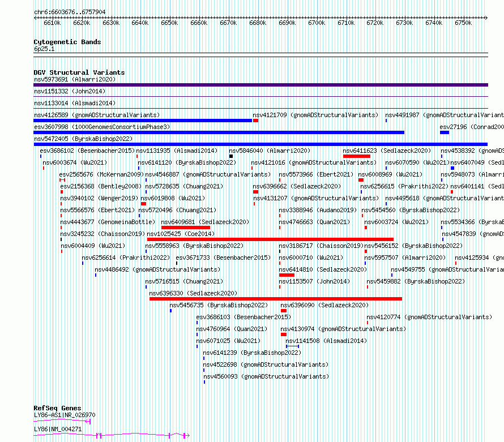Screen dimensions: 504x442
Task: Open nsv1141508 (Alsmadi2014) label
Action: point(326,341)
